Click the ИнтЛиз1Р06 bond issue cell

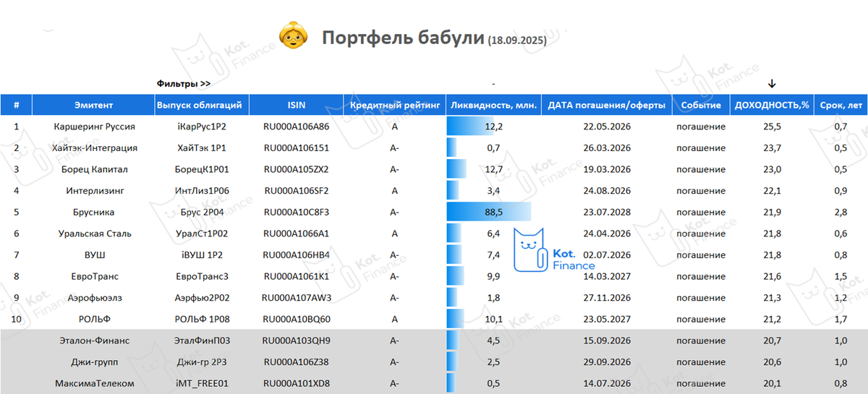coord(202,191)
